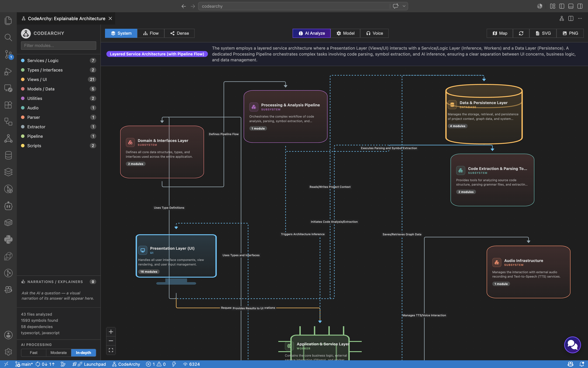Expand the Extractor module group

(58, 127)
